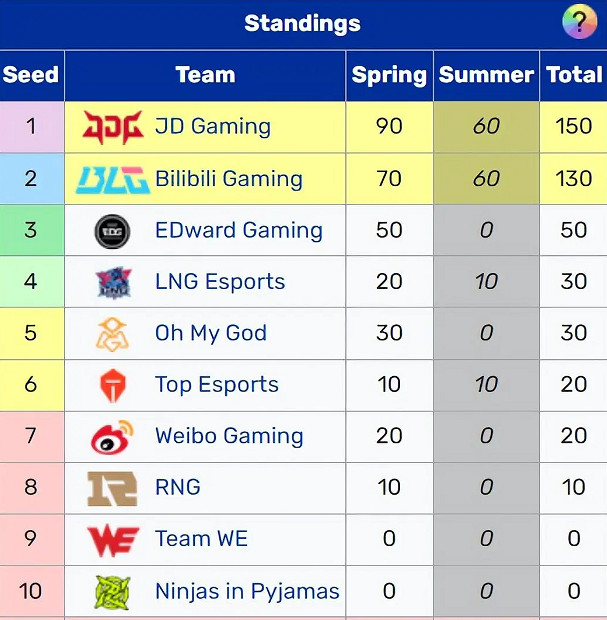
Task: Click the Team WE logo
Action: pyautogui.click(x=112, y=540)
